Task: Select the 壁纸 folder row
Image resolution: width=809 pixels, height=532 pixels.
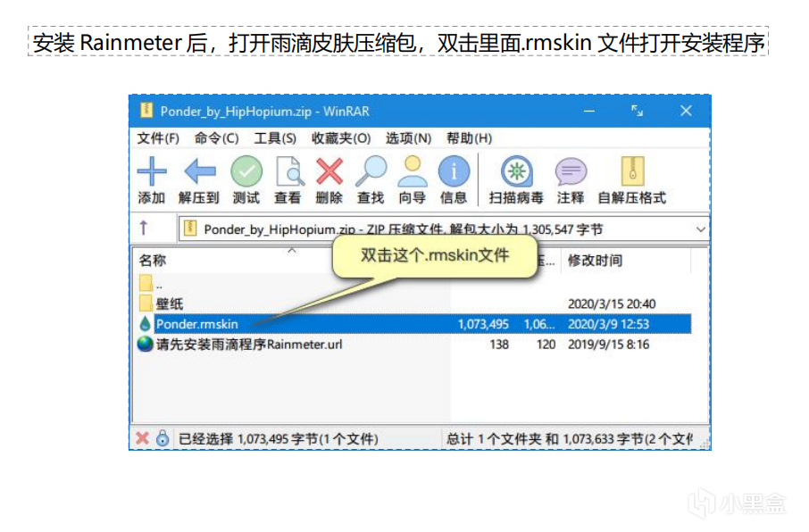Action: pyautogui.click(x=415, y=303)
